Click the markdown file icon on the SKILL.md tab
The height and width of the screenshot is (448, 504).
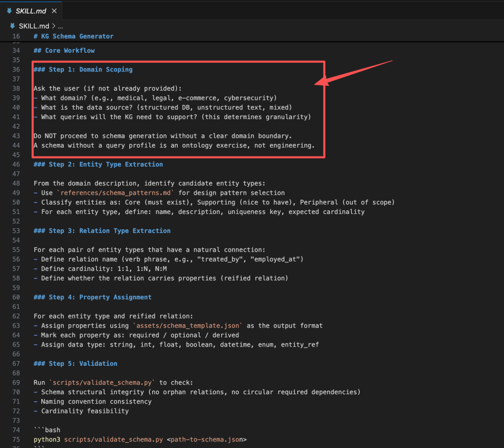coord(9,11)
